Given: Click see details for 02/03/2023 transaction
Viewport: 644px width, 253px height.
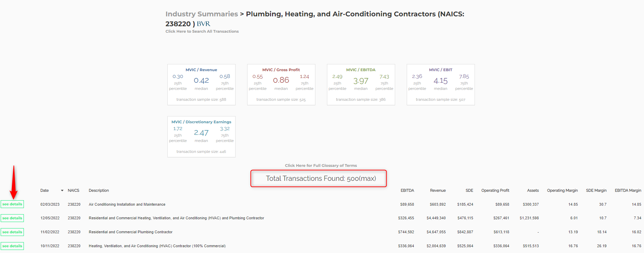Looking at the screenshot, I should 12,204.
